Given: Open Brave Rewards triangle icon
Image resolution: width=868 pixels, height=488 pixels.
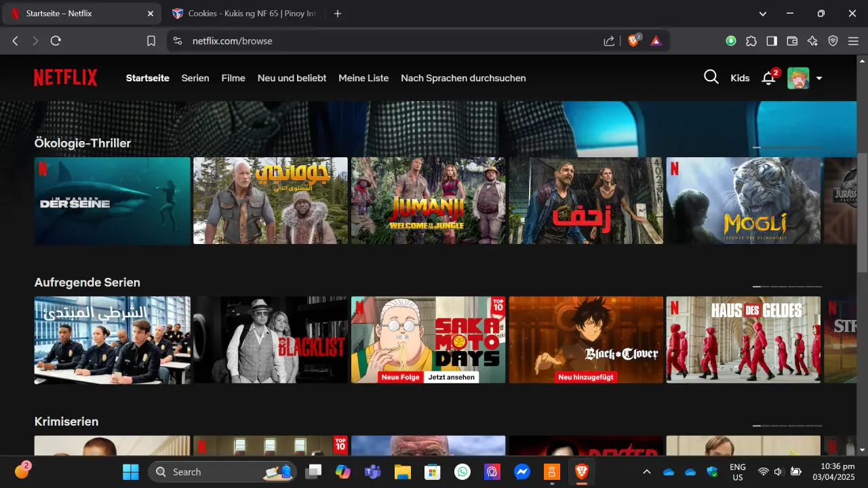Looking at the screenshot, I should [x=656, y=41].
